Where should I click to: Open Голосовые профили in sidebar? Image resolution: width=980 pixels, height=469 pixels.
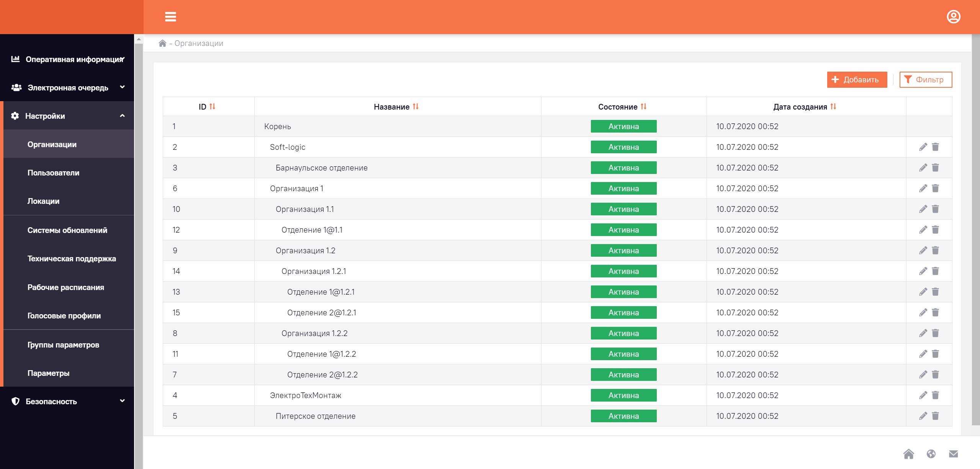[69, 316]
